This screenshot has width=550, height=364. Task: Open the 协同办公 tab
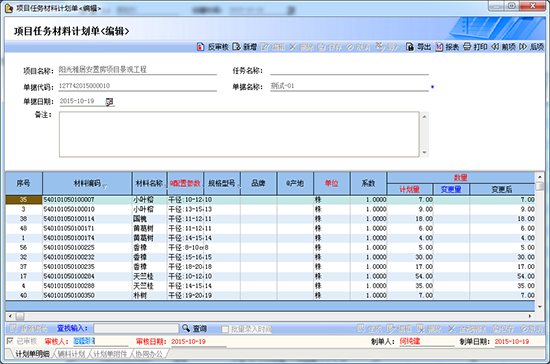(x=149, y=354)
